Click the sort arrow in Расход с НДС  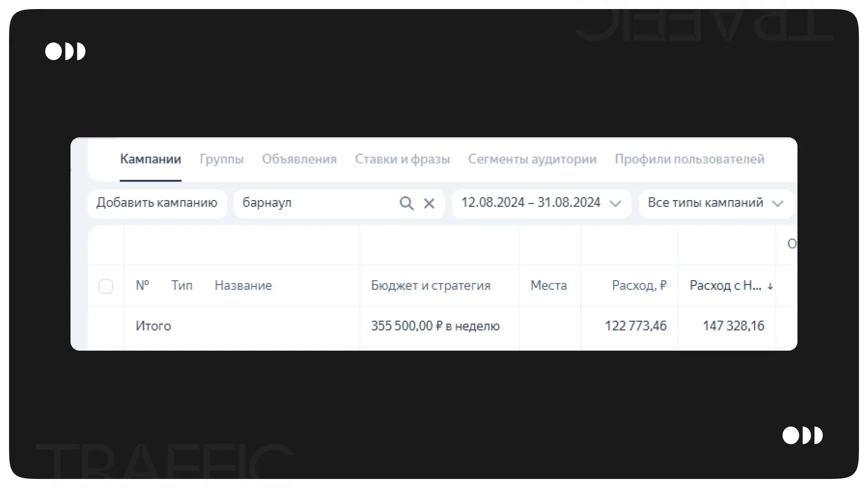(x=770, y=286)
